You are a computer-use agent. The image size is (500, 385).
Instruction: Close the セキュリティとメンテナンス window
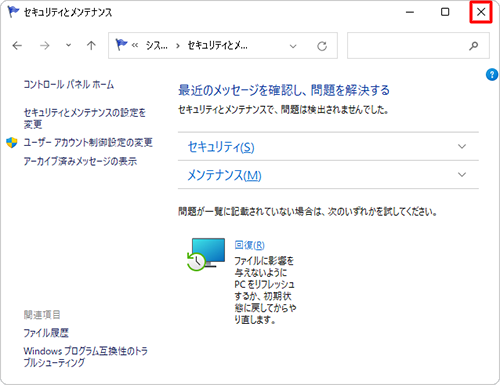pyautogui.click(x=481, y=12)
